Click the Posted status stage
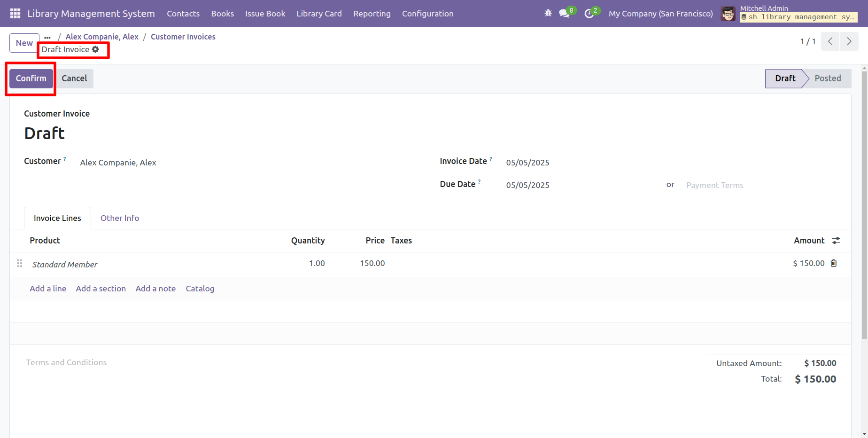The width and height of the screenshot is (868, 438). pos(828,78)
